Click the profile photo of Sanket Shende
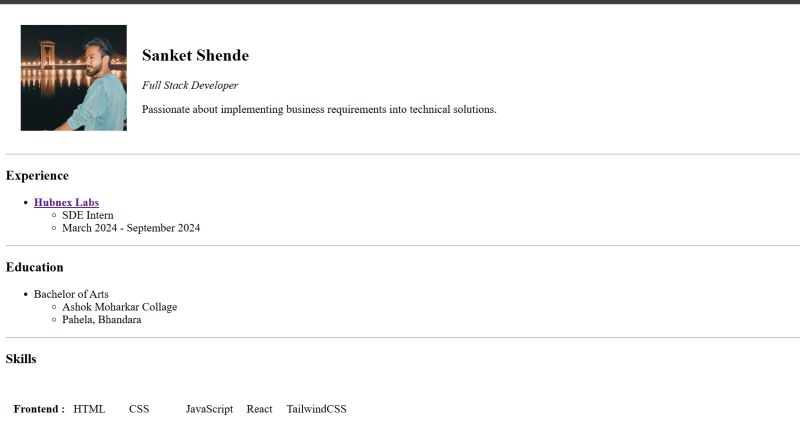 click(x=73, y=78)
